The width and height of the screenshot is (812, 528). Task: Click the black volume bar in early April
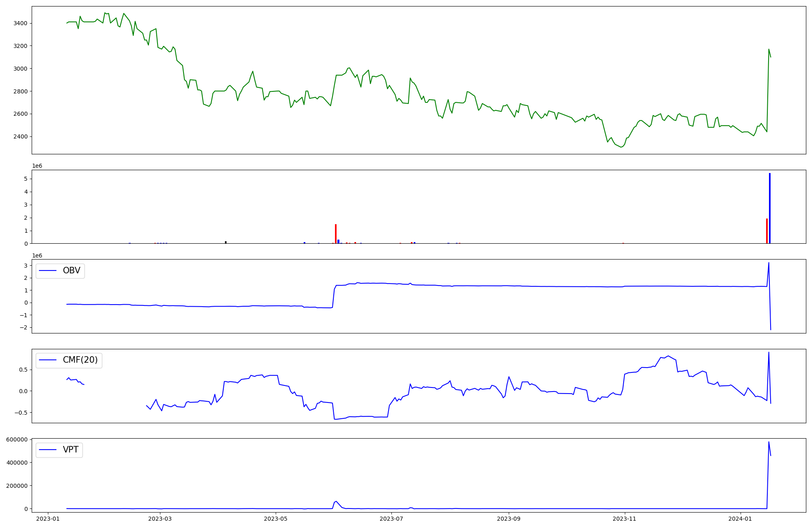point(226,242)
